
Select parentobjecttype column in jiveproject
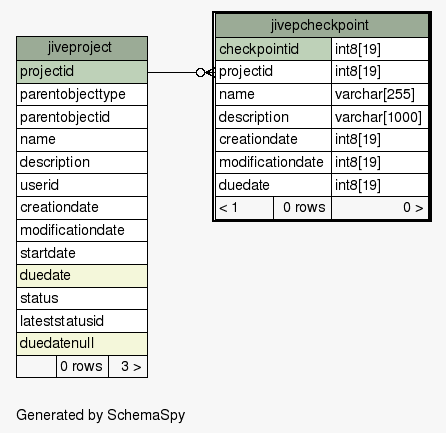pyautogui.click(x=82, y=95)
